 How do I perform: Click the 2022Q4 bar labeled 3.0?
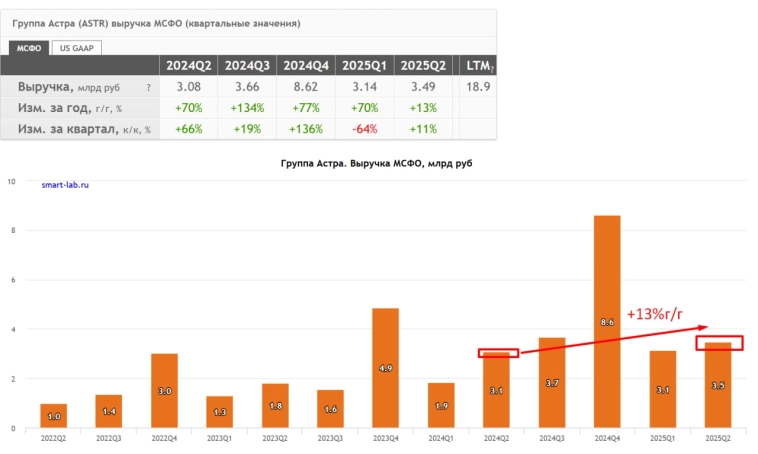tap(164, 391)
